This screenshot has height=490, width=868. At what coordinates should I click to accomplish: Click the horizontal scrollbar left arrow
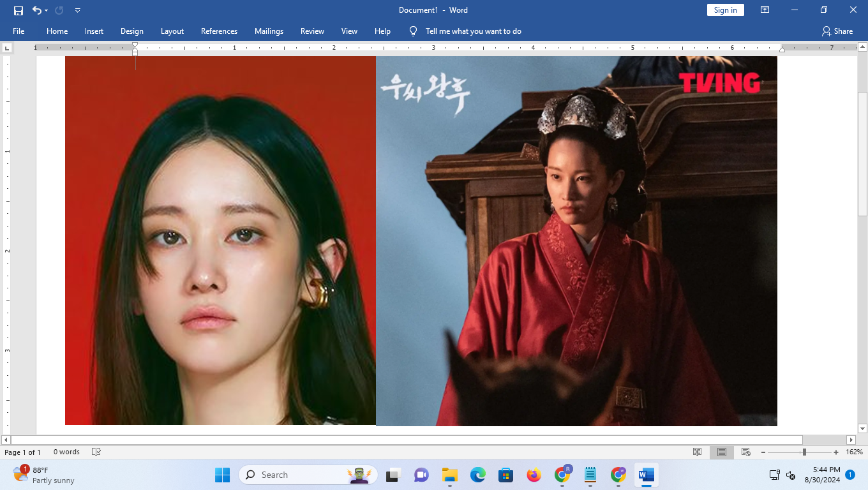click(6, 440)
